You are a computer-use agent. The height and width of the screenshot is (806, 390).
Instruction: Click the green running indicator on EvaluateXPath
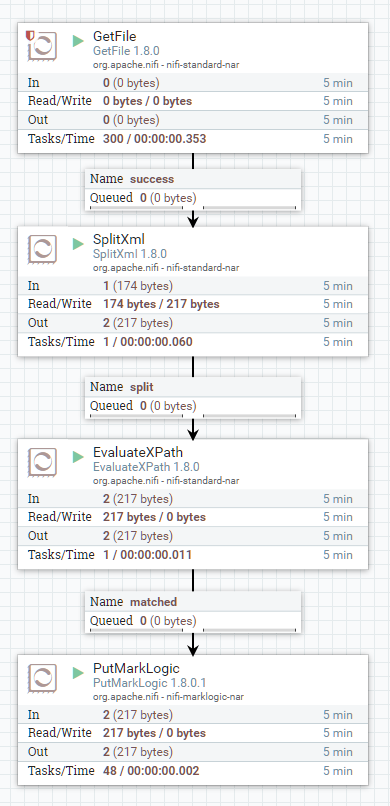click(78, 456)
